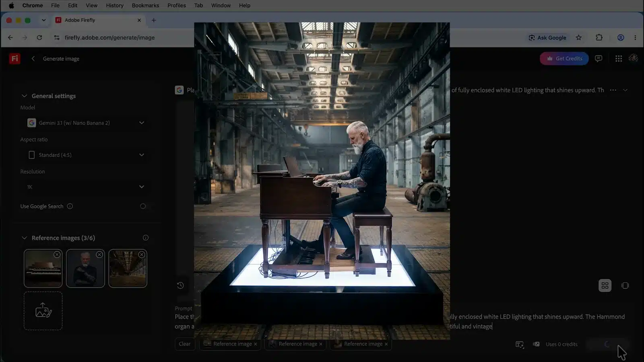The width and height of the screenshot is (644, 362).
Task: Click the Firefly home logo icon
Action: pyautogui.click(x=14, y=59)
